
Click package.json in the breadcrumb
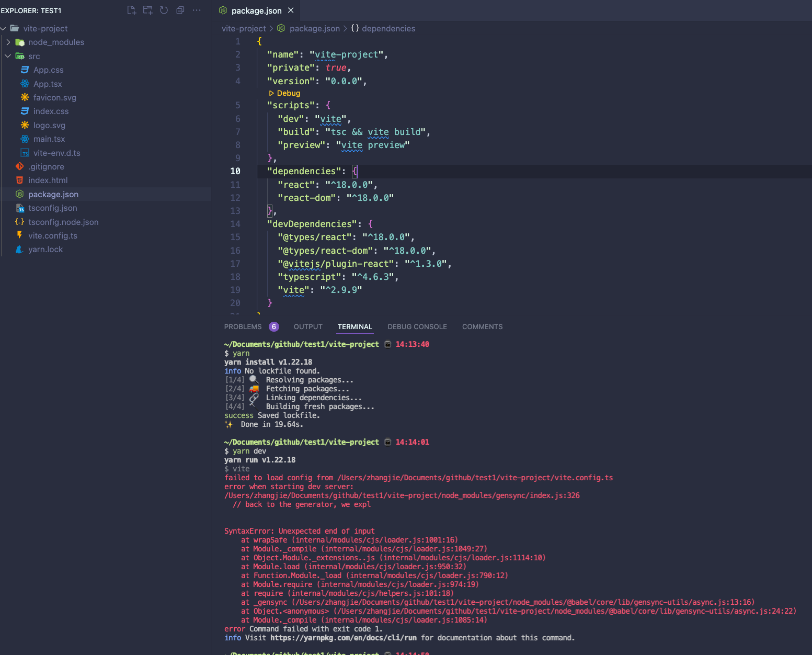(314, 28)
